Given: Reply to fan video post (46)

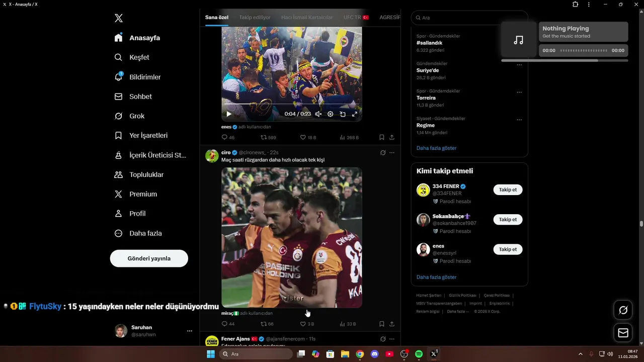Looking at the screenshot, I should 228,137.
